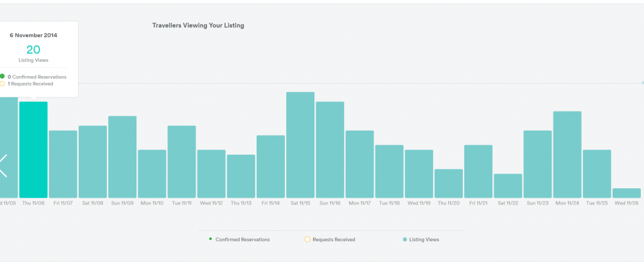Click the 'Sat 11/22' axis label

(x=508, y=203)
